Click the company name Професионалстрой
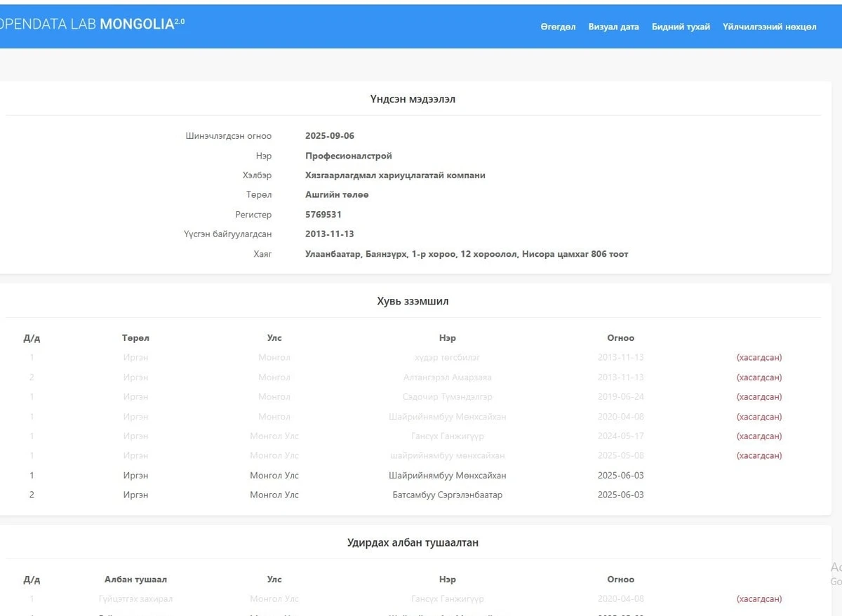The height and width of the screenshot is (616, 842). point(348,156)
